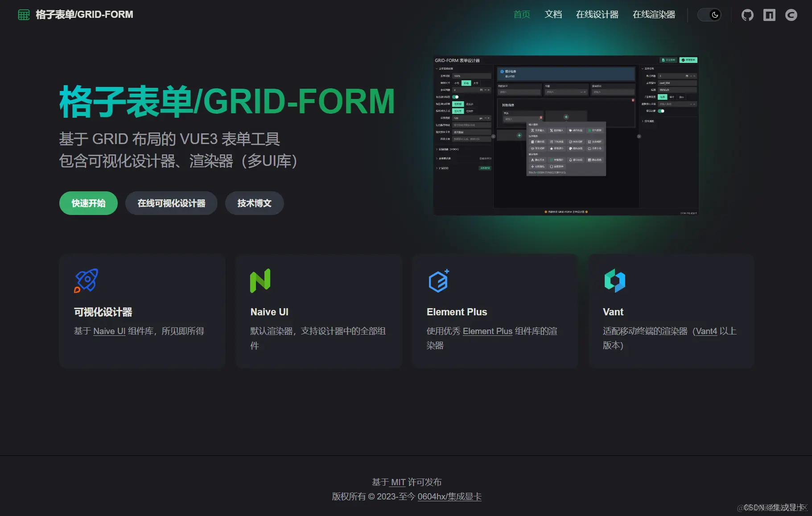Open the 0604hx/集成显卡 footer link
The width and height of the screenshot is (812, 516).
pos(449,497)
